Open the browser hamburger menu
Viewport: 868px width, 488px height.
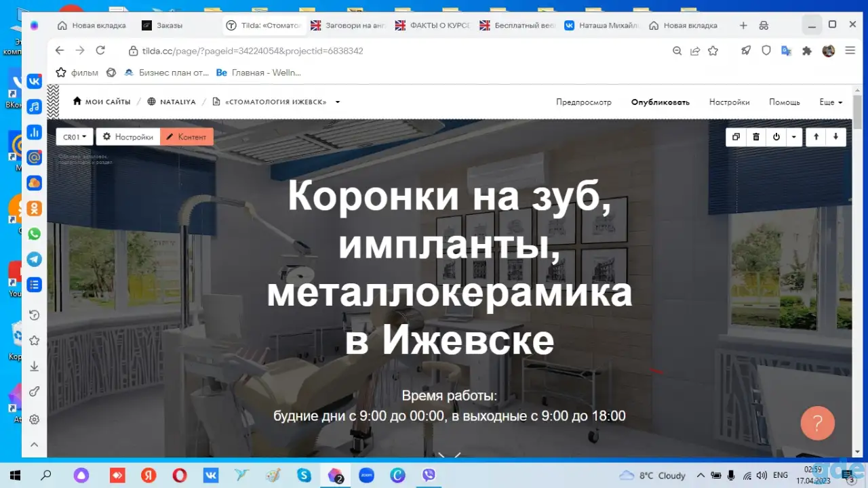pos(850,51)
